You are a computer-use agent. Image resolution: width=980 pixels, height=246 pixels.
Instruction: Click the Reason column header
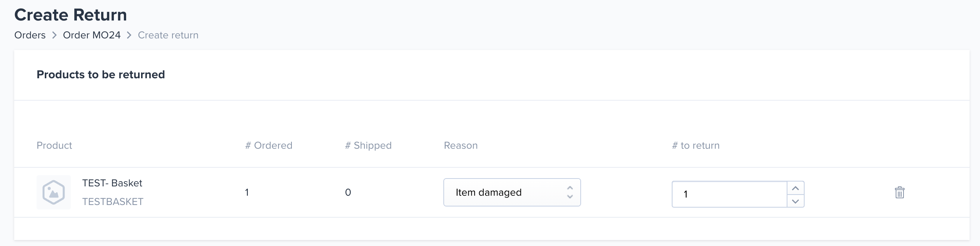point(461,145)
